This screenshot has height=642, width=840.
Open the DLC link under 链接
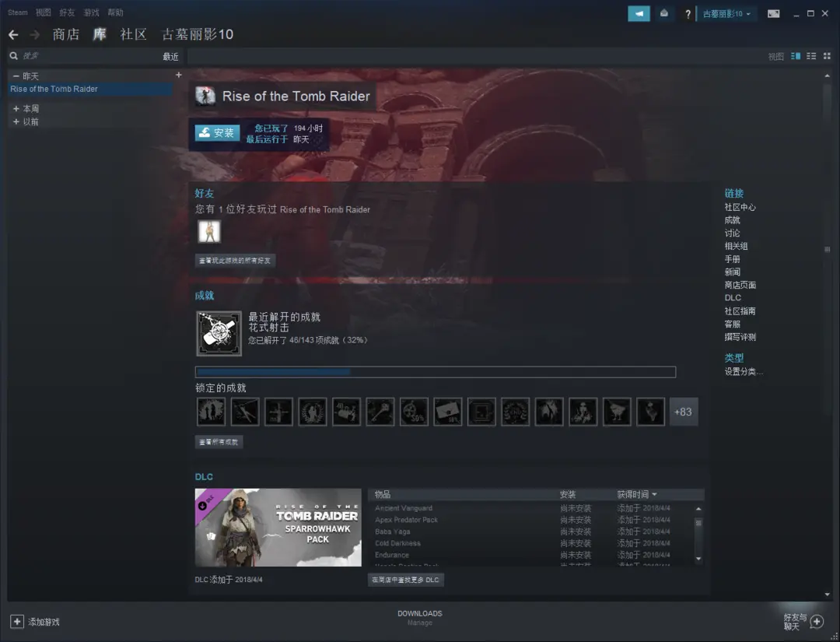(733, 298)
